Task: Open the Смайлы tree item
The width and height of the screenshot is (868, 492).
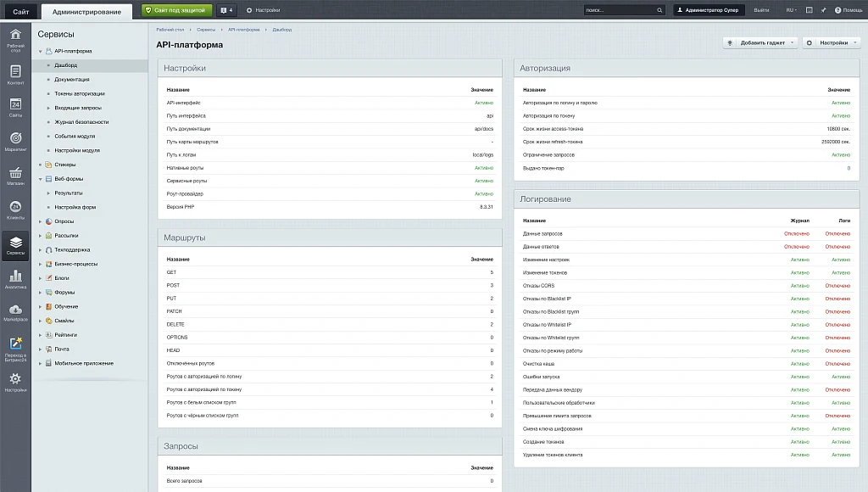Action: pyautogui.click(x=64, y=321)
